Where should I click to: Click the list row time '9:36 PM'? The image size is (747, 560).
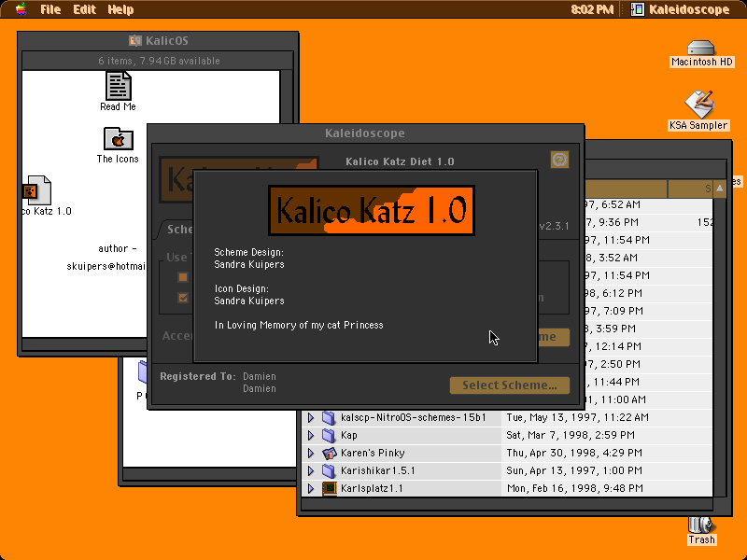618,222
